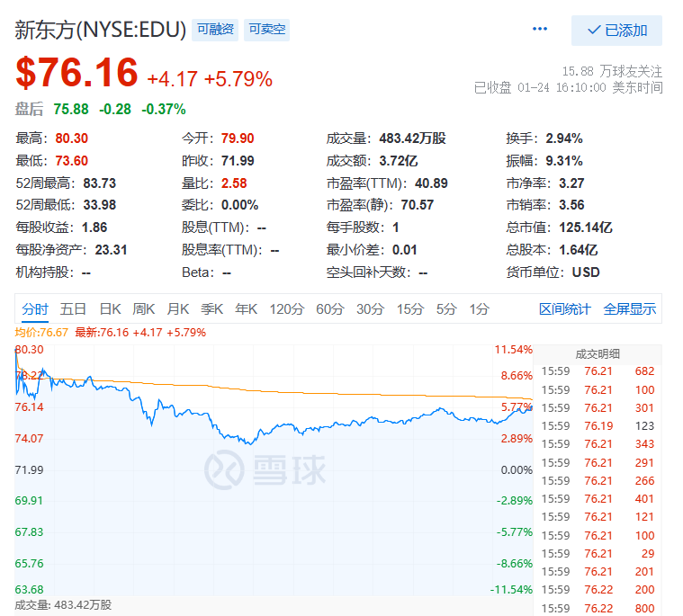Screen dimensions: 683x616
Task: Select the 5分 interval tab
Action: click(446, 309)
